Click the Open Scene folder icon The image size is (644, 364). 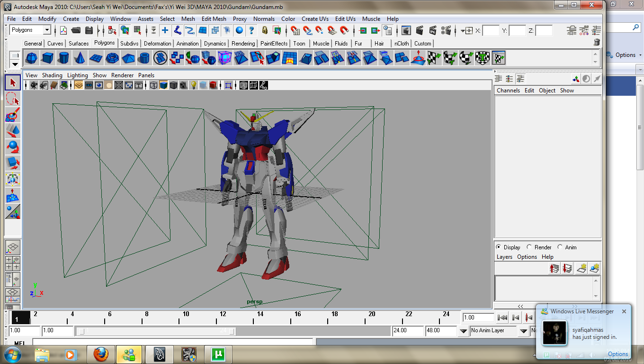pyautogui.click(x=76, y=30)
